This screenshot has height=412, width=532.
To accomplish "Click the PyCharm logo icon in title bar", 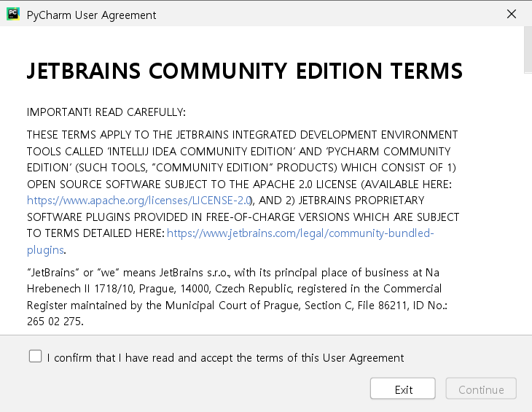I will point(13,15).
